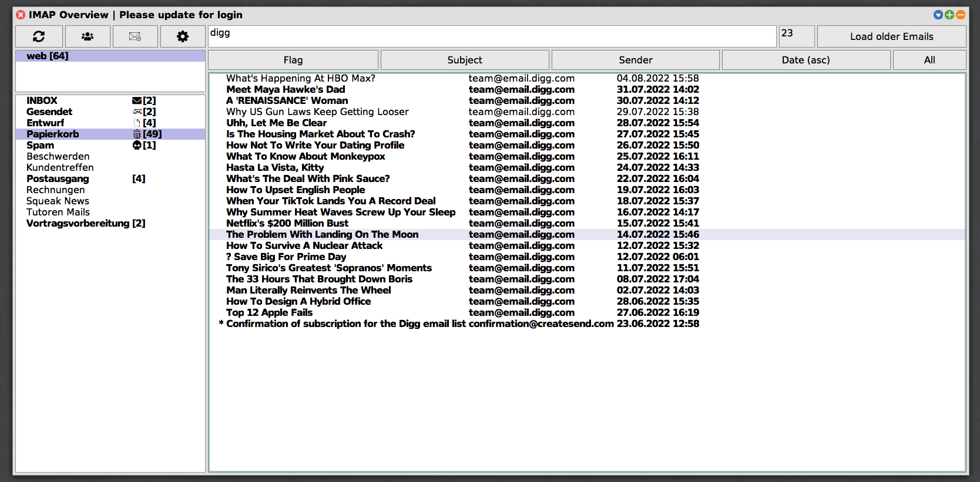This screenshot has width=980, height=482.
Task: Click the All filter button
Action: pyautogui.click(x=929, y=60)
